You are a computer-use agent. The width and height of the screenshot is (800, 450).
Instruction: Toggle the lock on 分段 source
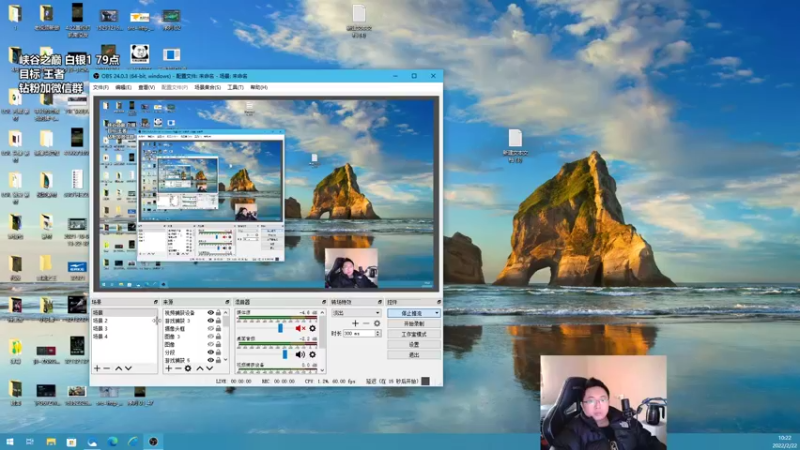tap(218, 352)
